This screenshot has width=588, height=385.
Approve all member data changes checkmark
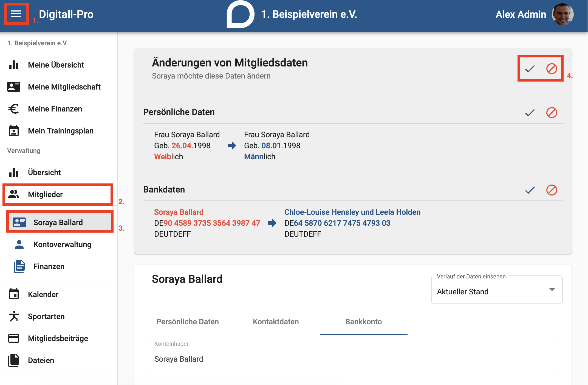point(530,68)
